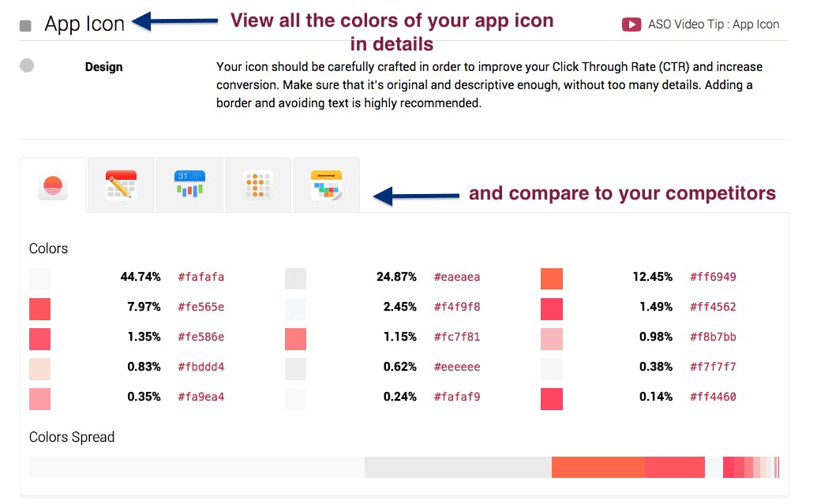Screen dimensions: 817x504
Task: Click the App Icon section heading
Action: tap(84, 24)
